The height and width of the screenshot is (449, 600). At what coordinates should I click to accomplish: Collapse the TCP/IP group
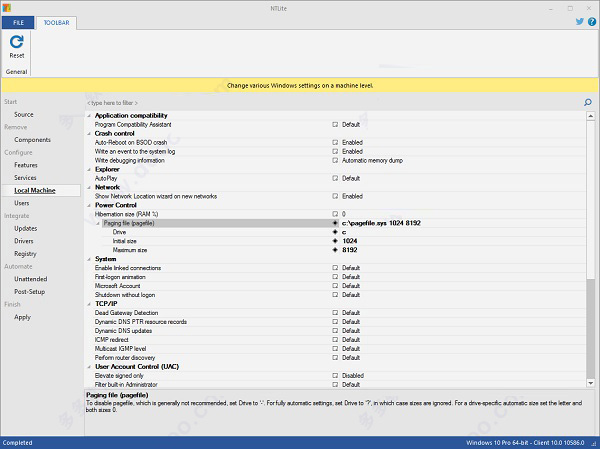point(89,304)
